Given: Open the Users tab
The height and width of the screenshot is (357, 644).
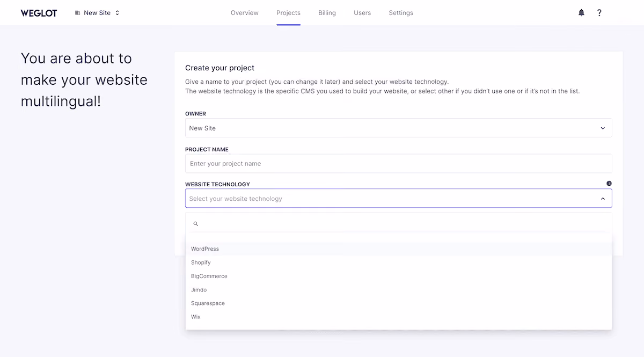Looking at the screenshot, I should point(362,13).
